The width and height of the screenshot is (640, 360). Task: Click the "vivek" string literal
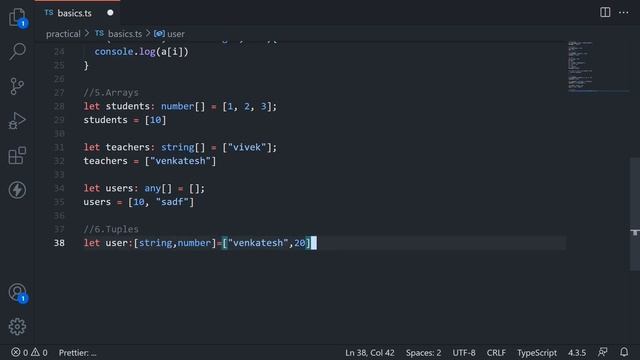pyautogui.click(x=247, y=147)
